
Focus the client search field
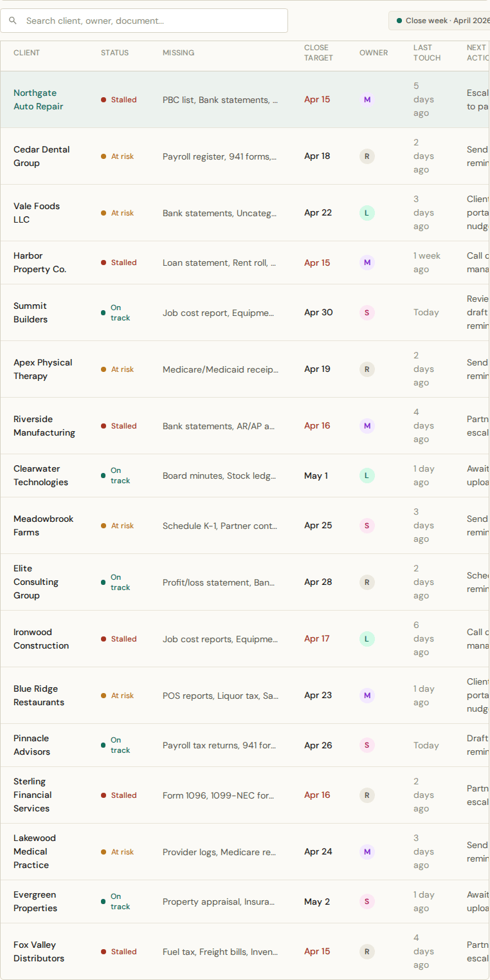[x=144, y=21]
